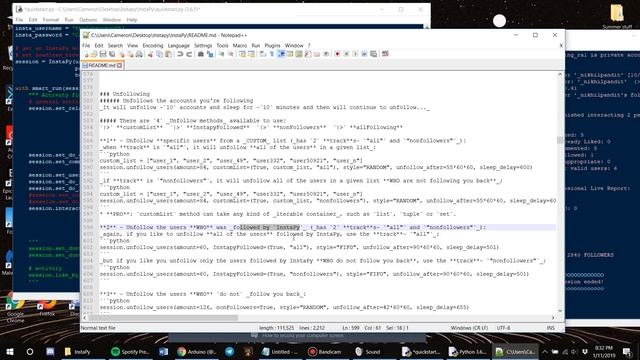
Task: Click the last icon on the Notepad++ toolbar
Action: click(385, 54)
